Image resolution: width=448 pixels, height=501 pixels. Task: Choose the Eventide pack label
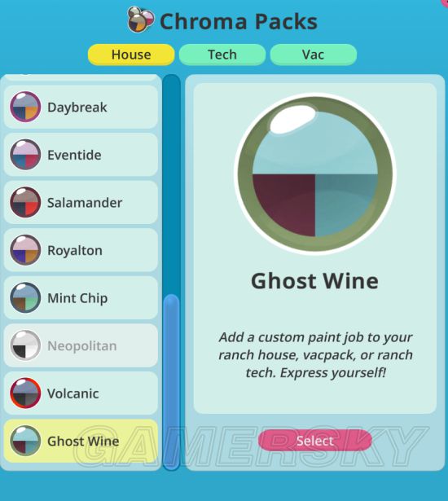coord(74,155)
